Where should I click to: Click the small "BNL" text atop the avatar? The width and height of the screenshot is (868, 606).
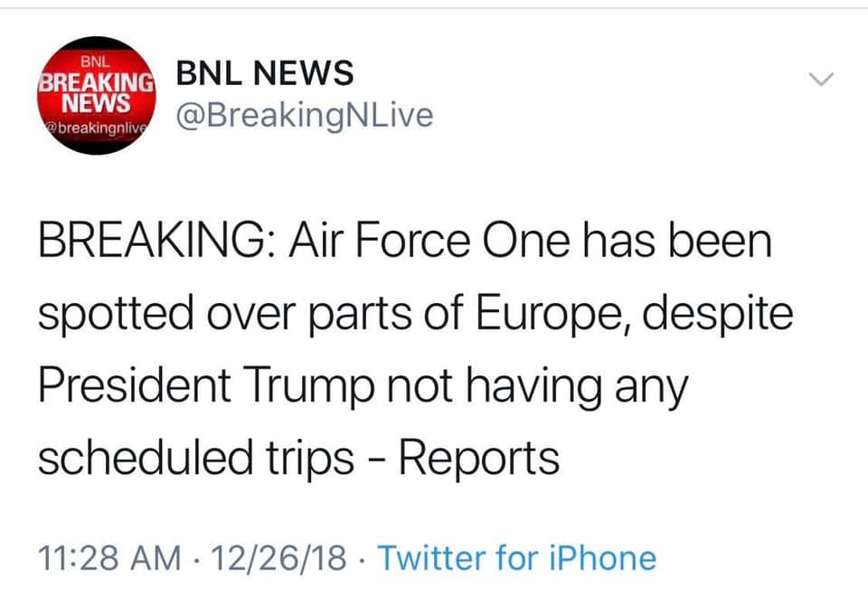point(94,63)
